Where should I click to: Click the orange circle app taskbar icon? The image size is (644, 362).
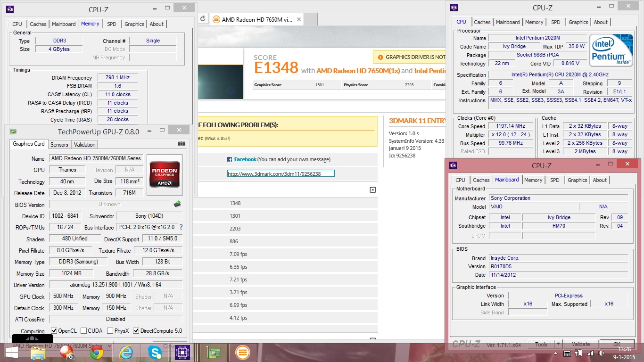[x=243, y=353]
